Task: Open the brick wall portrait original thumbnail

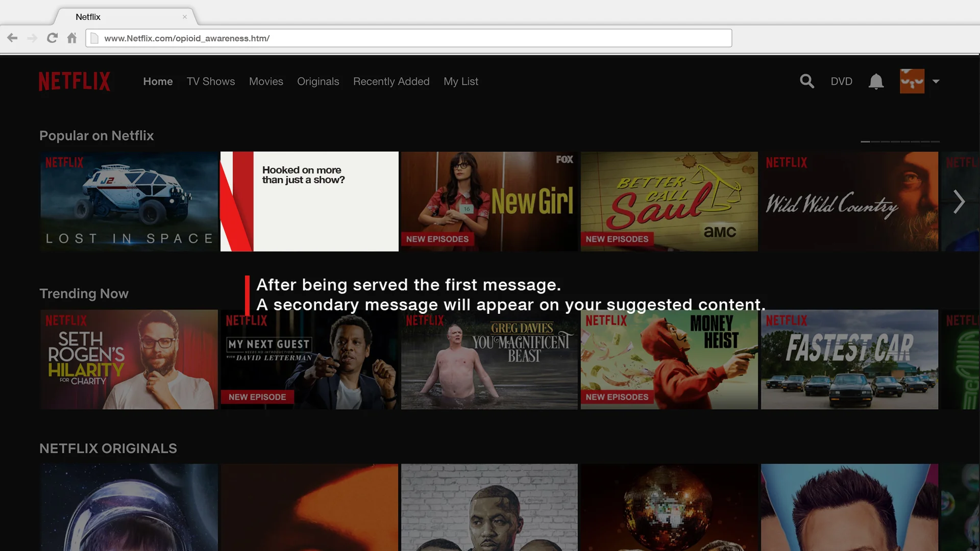Action: [x=489, y=507]
